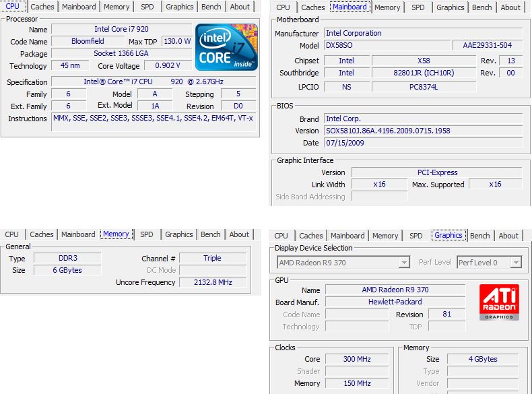Click the 45 nm technology value
Screen dimensions: 532x394
70,65
